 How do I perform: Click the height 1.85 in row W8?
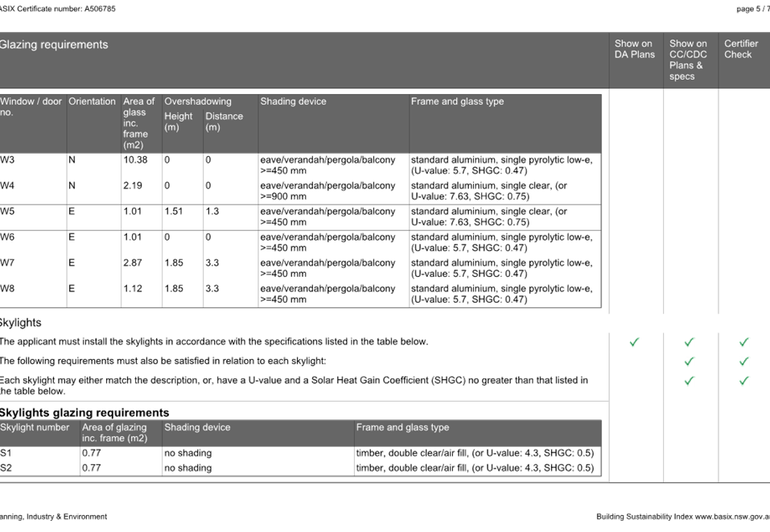coord(173,288)
